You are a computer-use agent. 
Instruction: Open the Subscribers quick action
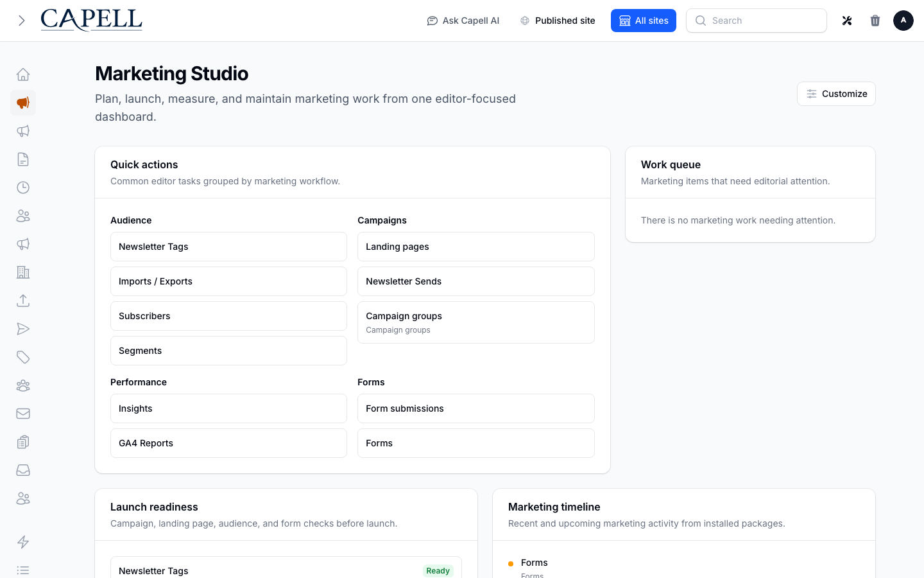click(x=228, y=316)
